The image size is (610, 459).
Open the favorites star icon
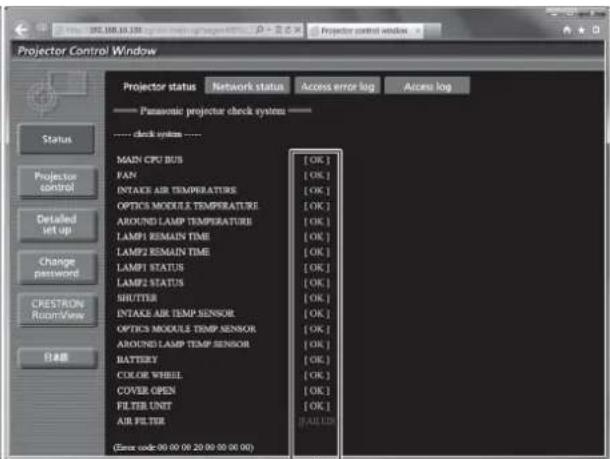click(x=582, y=30)
